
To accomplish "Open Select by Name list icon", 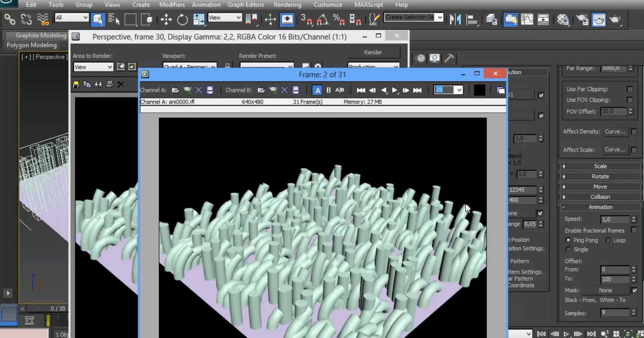I will tap(114, 19).
